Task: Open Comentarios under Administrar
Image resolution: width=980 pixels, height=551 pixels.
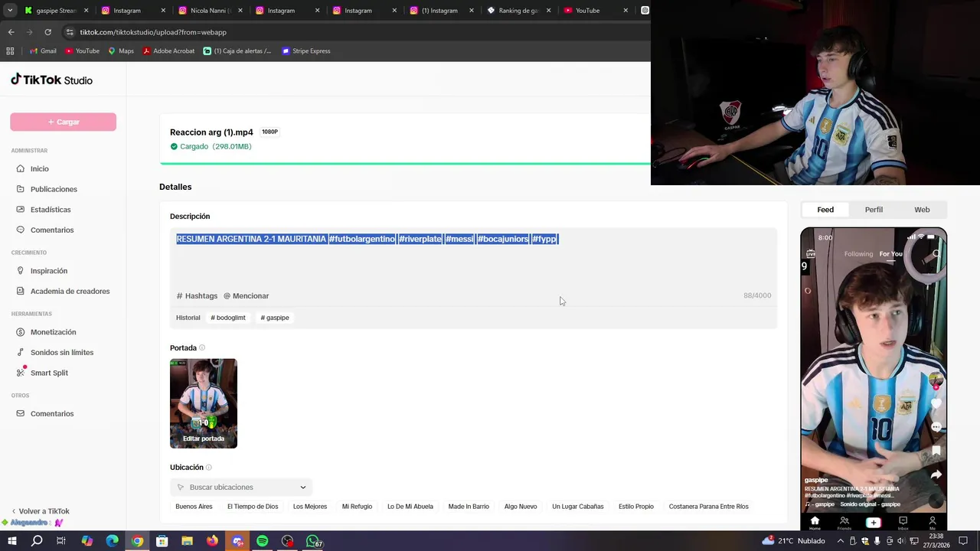Action: (52, 230)
